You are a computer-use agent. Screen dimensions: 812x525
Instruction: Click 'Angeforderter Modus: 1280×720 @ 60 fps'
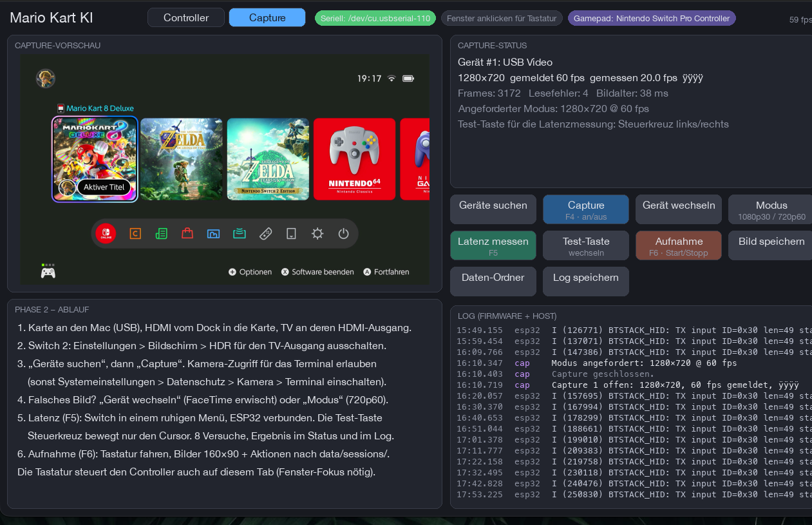tap(553, 109)
